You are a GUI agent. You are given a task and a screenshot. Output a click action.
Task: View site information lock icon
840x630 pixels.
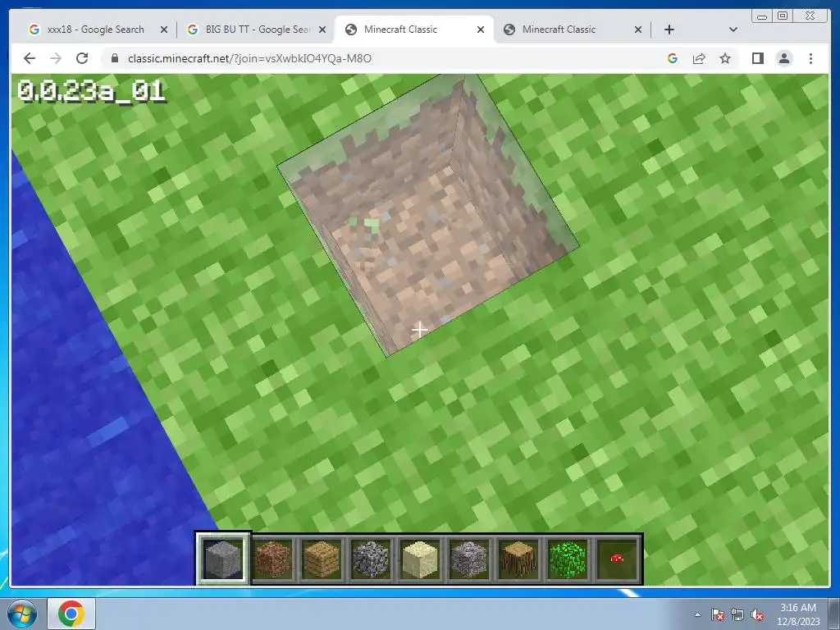click(114, 58)
